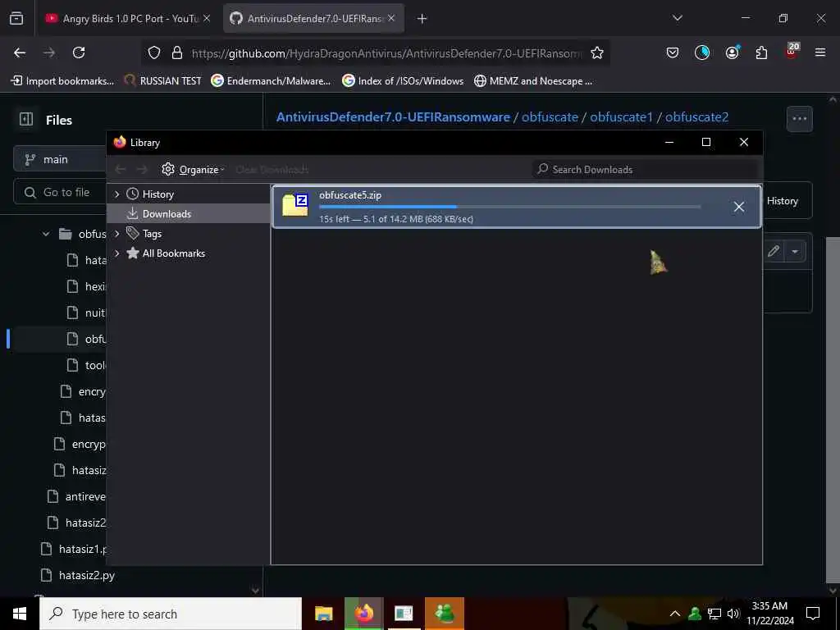Screen dimensions: 840x630
Task: Open File Explorer from the taskbar
Action: pyautogui.click(x=323, y=614)
